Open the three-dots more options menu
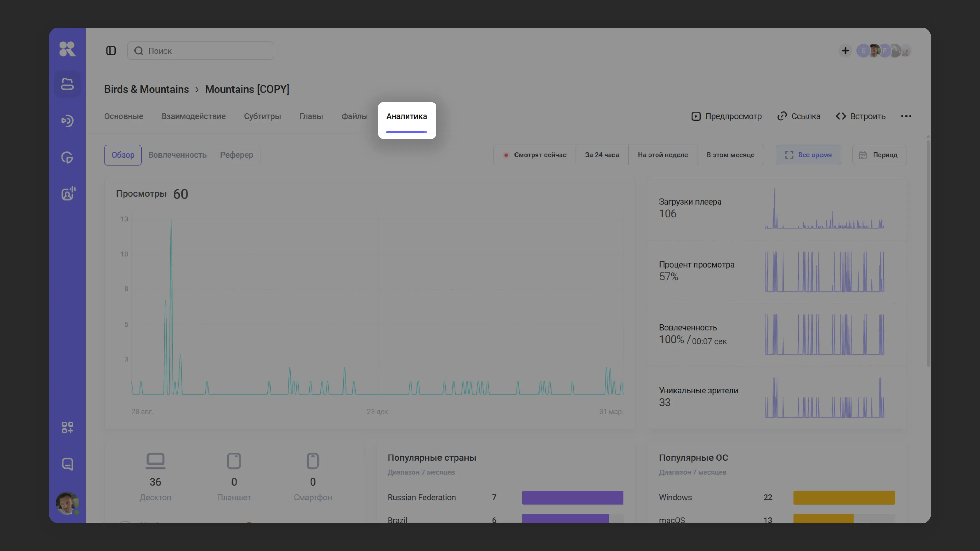The width and height of the screenshot is (980, 551). (x=906, y=116)
